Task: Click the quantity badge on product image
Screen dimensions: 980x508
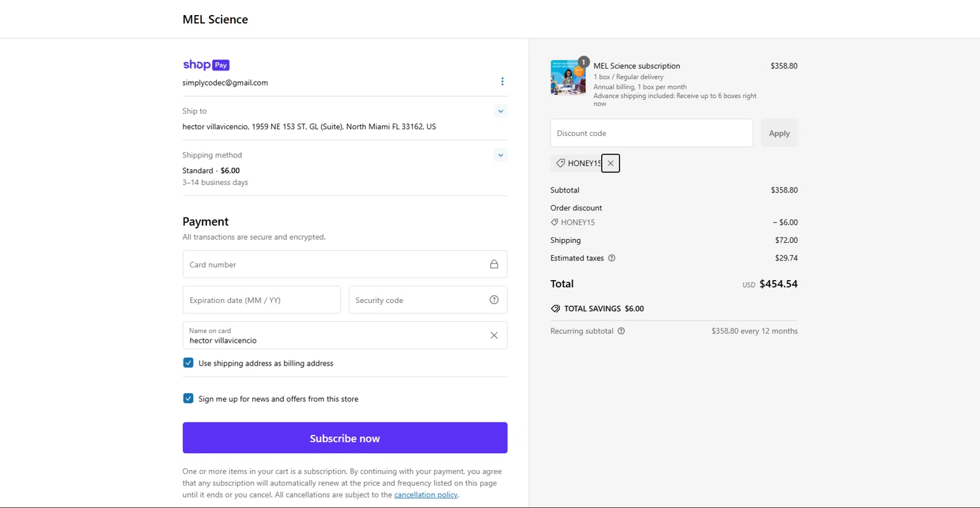Action: (x=583, y=62)
